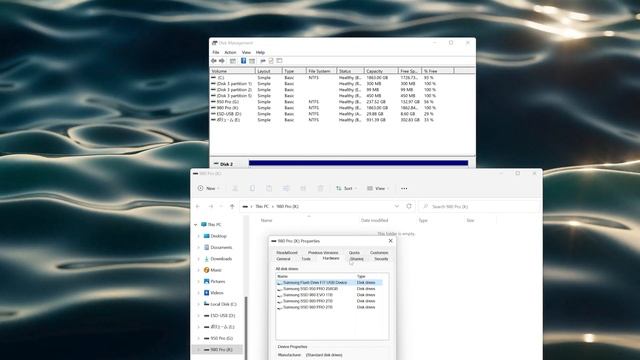The height and width of the screenshot is (360, 640).
Task: Click Forward arrow in Disk Management toolbar
Action: click(222, 61)
